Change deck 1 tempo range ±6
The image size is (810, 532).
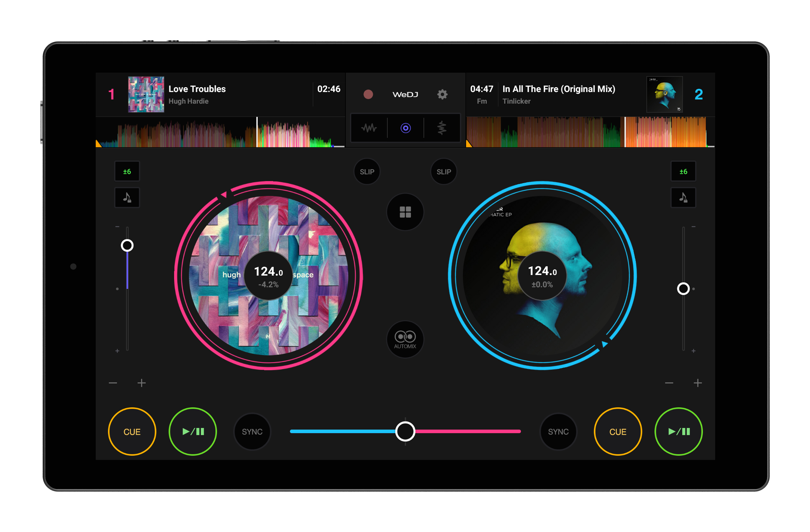127,172
